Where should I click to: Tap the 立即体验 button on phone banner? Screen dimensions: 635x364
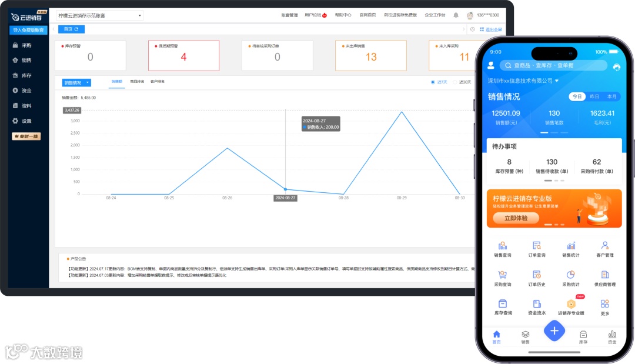(x=516, y=218)
